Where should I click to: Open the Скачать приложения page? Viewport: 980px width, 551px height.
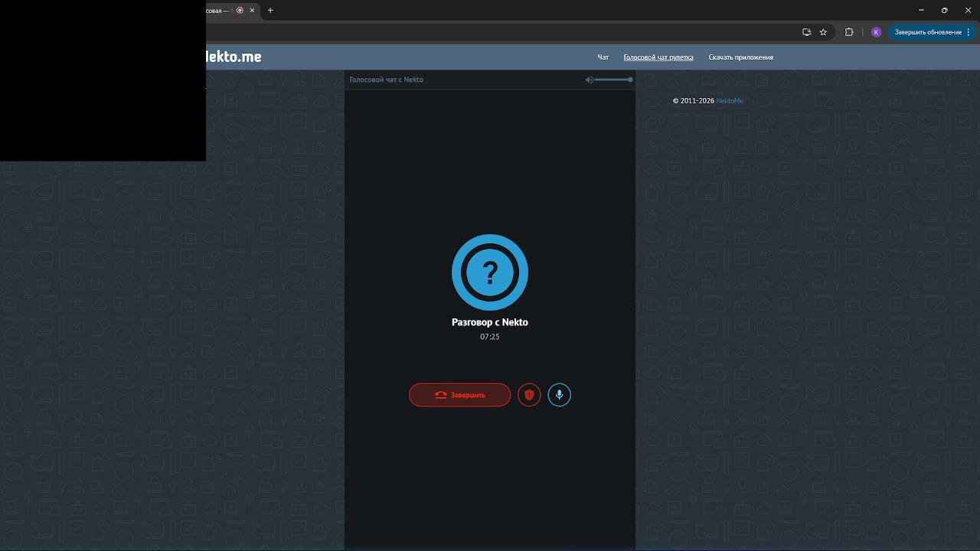pos(740,57)
